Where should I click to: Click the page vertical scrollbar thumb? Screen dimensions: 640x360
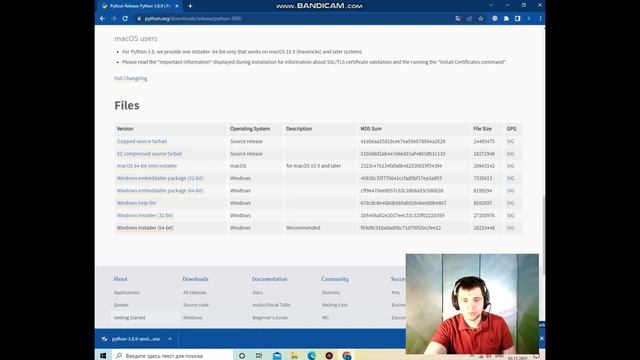(543, 236)
